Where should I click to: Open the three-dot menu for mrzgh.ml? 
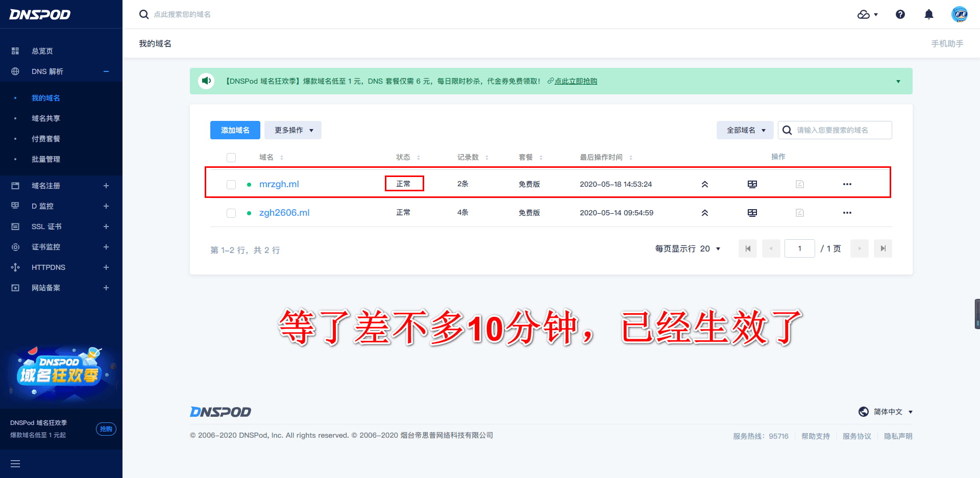[x=847, y=184]
